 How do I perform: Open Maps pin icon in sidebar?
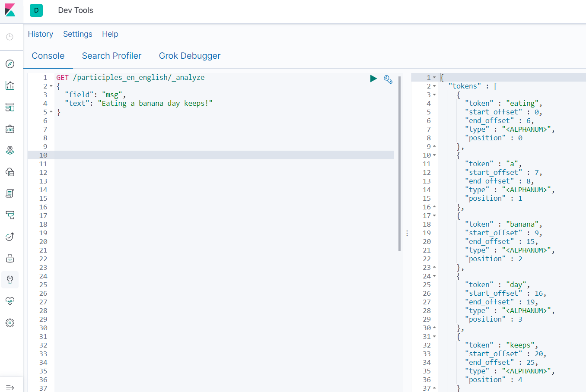click(x=10, y=150)
